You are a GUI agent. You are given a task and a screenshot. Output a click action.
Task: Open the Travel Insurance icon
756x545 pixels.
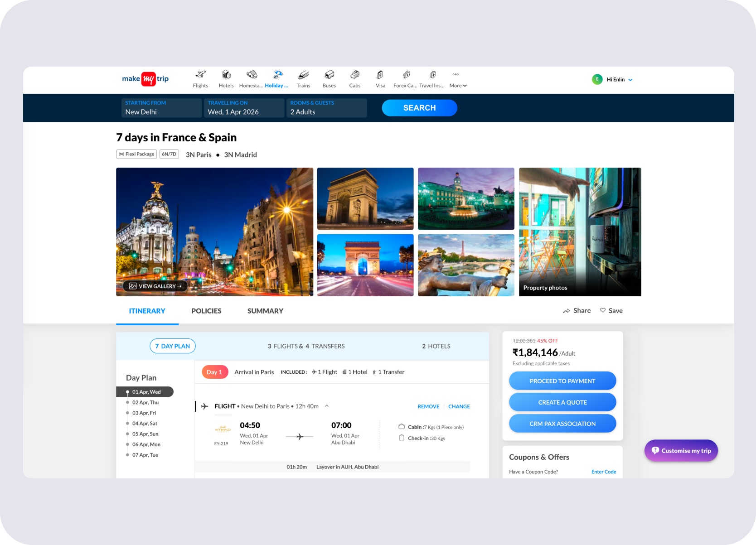point(432,75)
